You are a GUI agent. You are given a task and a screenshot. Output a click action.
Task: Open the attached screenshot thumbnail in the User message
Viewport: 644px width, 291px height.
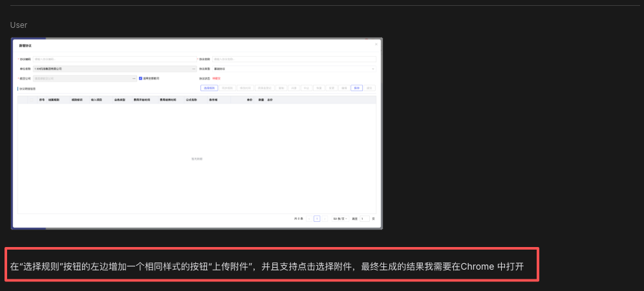click(197, 134)
